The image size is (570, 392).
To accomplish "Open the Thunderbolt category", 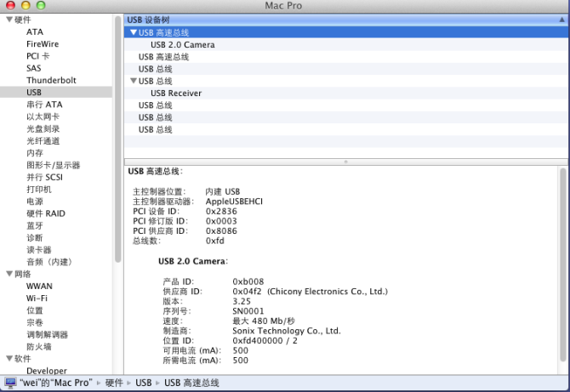I will coord(51,80).
